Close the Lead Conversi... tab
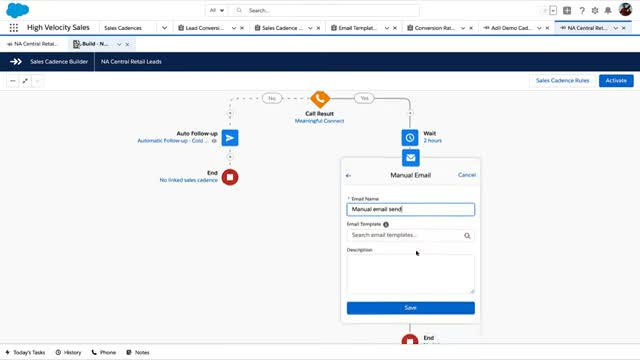 tap(242, 28)
